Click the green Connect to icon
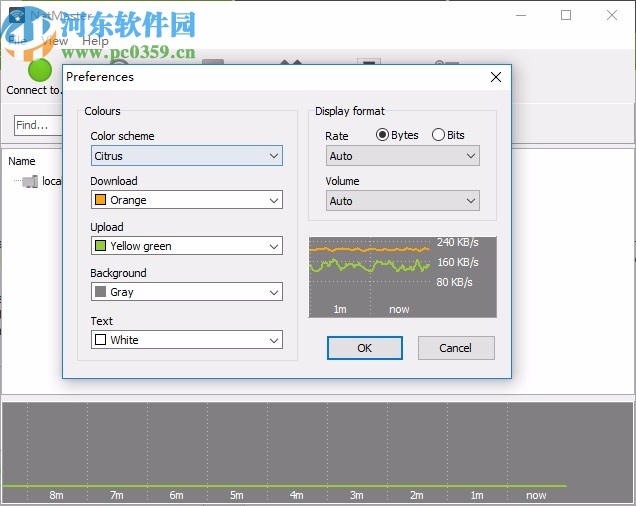 tap(40, 70)
